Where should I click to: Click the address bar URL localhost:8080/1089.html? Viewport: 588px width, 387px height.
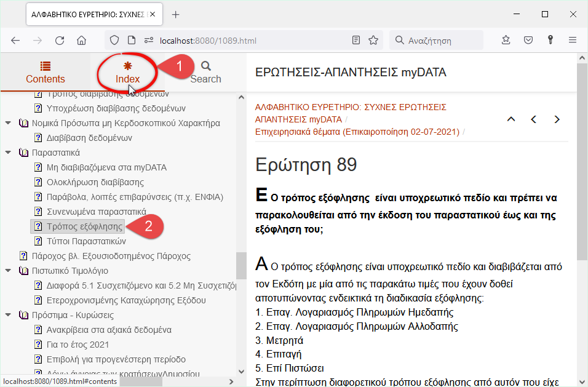tap(208, 41)
